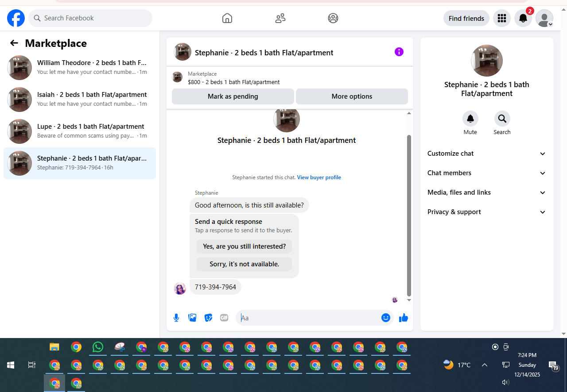Open the notifications bell
This screenshot has height=392, width=567.
[x=523, y=18]
